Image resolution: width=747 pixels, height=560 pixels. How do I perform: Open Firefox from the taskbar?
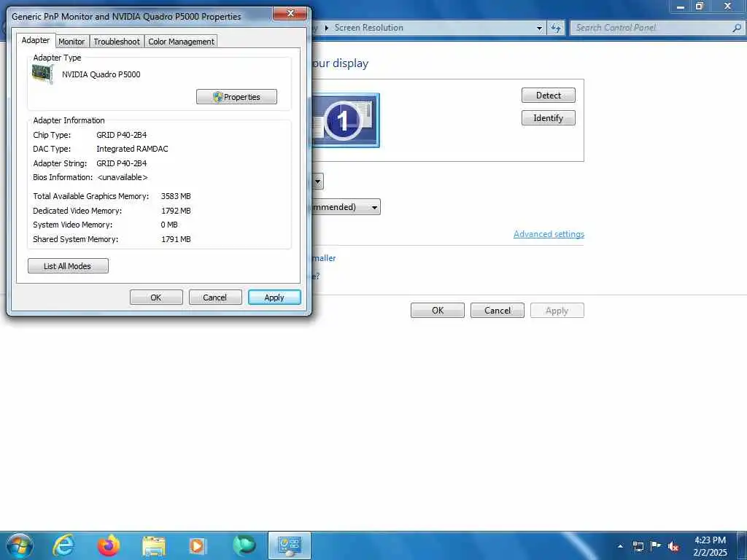click(x=109, y=545)
